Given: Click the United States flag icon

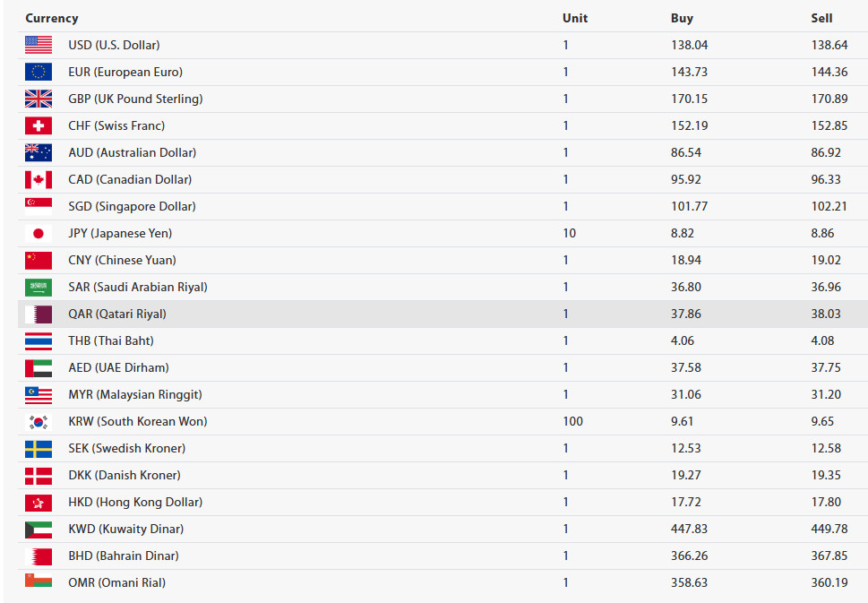Looking at the screenshot, I should [39, 45].
